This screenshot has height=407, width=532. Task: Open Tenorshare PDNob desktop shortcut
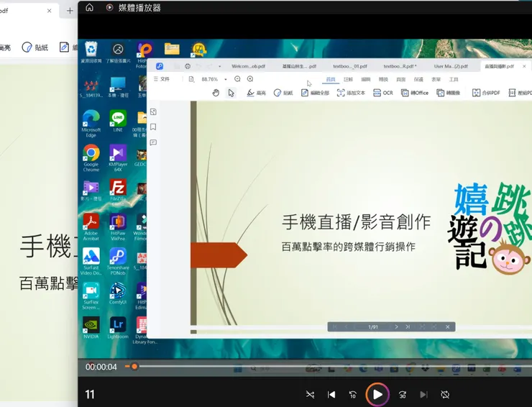click(x=118, y=261)
